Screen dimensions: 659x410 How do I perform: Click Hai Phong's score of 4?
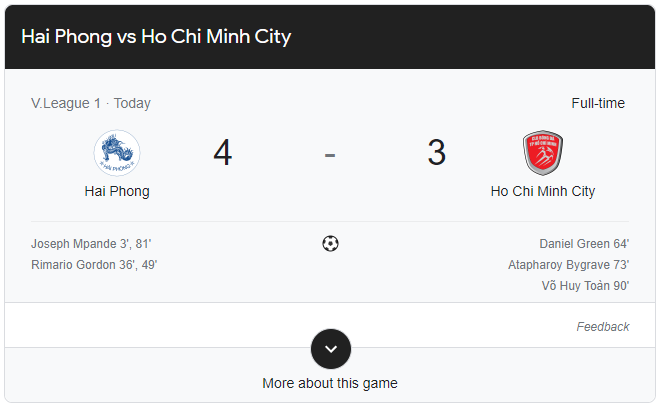click(x=222, y=153)
